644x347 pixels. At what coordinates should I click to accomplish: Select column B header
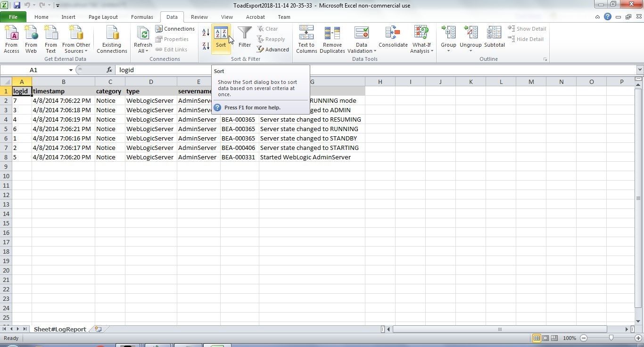point(63,82)
